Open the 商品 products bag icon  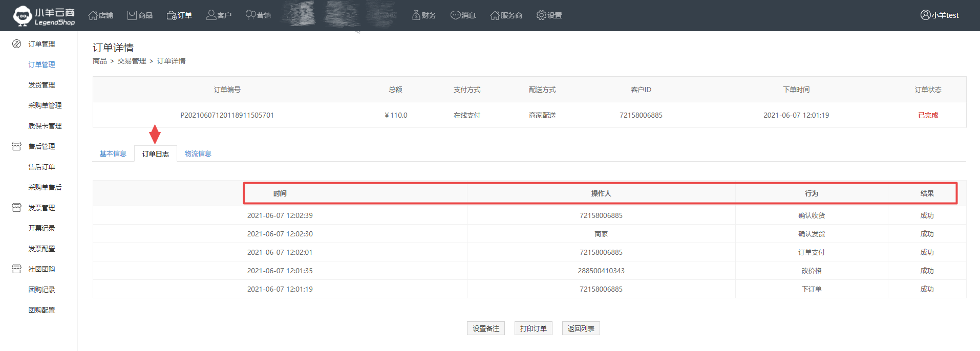coord(132,15)
